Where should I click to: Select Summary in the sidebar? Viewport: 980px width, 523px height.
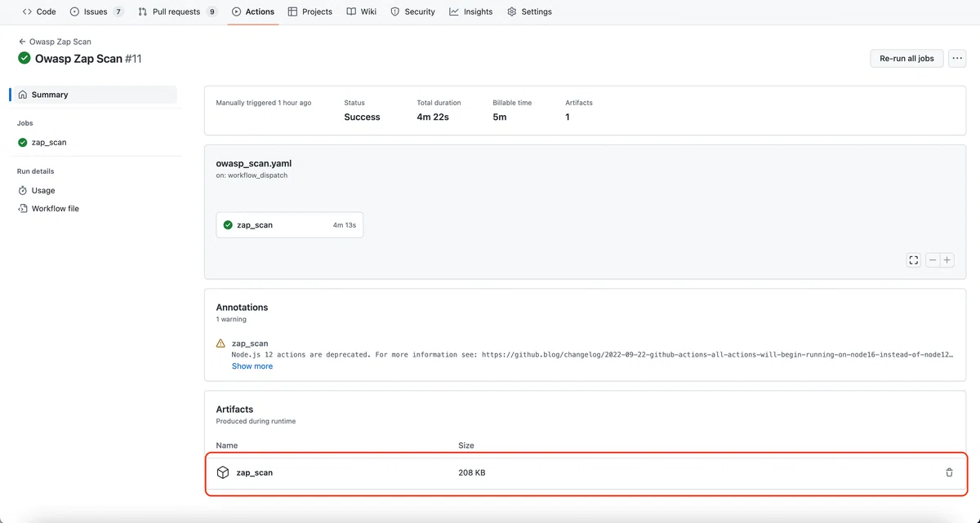pyautogui.click(x=94, y=95)
